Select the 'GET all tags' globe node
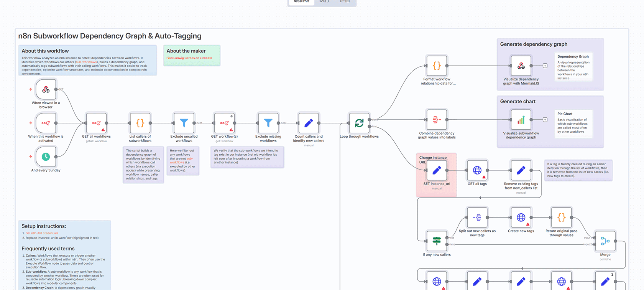 [x=477, y=170]
